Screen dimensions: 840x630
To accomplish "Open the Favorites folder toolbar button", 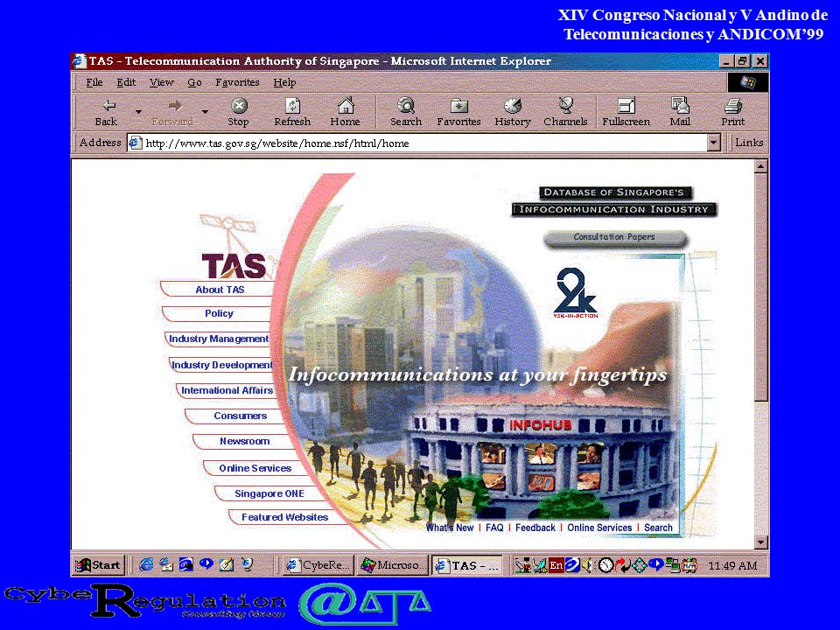I will (458, 112).
